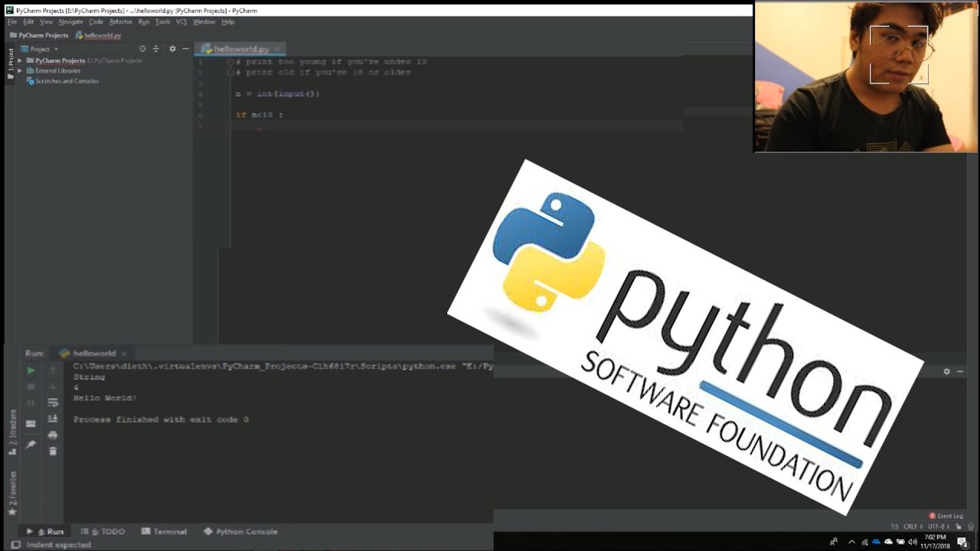The height and width of the screenshot is (551, 980).
Task: Open the View menu
Action: 46,22
